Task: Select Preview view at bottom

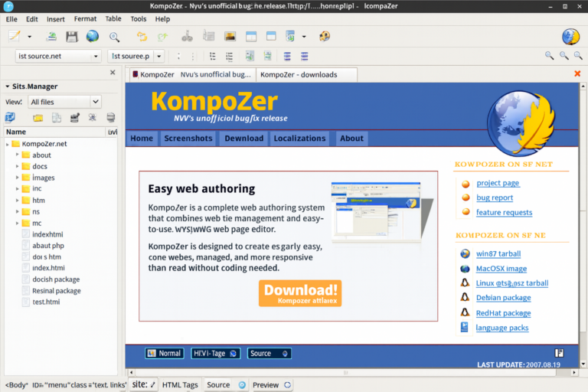Action: pos(271,385)
